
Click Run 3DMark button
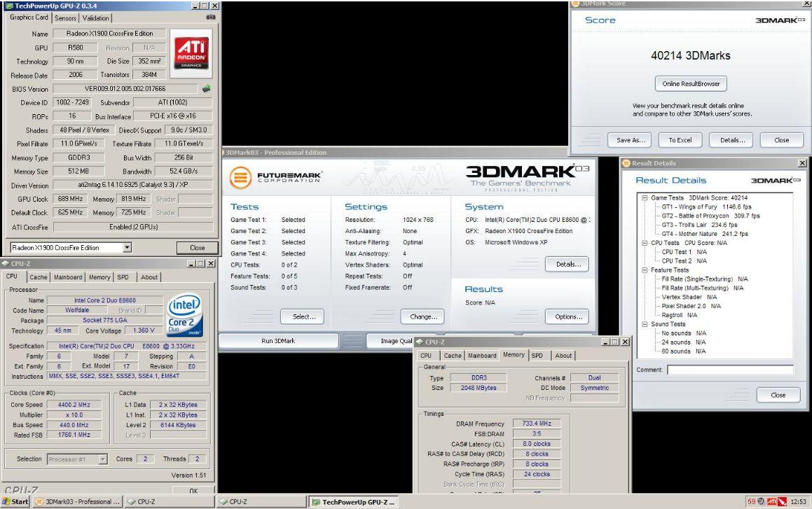pyautogui.click(x=279, y=341)
